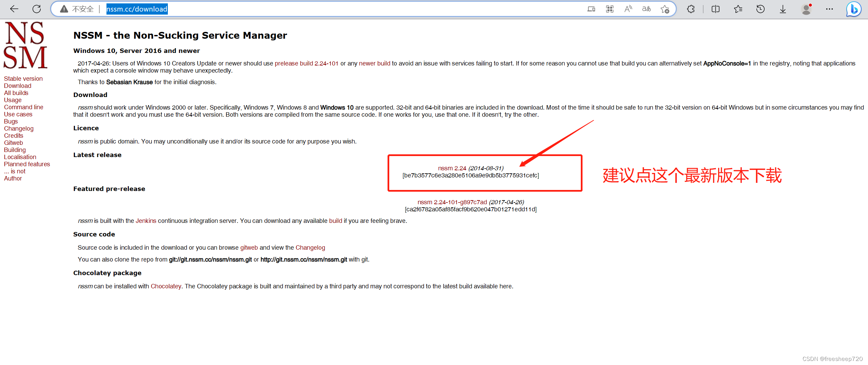Open the user profile menu
The width and height of the screenshot is (868, 365).
coord(806,9)
